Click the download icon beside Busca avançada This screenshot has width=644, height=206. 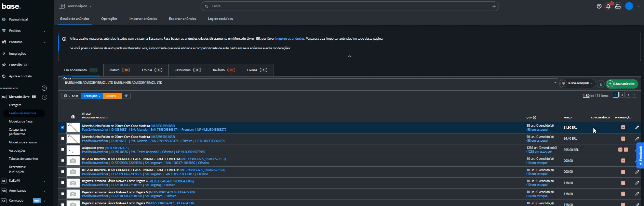pyautogui.click(x=601, y=84)
